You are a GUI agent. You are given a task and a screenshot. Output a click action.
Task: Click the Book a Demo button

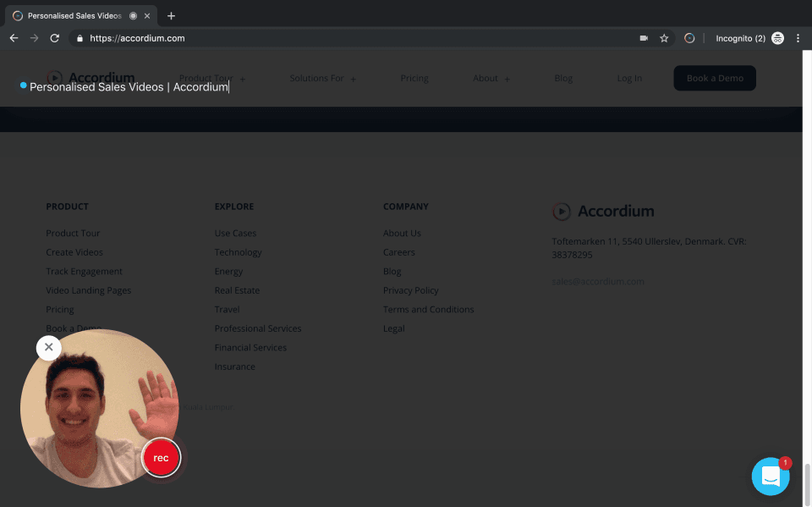coord(715,78)
